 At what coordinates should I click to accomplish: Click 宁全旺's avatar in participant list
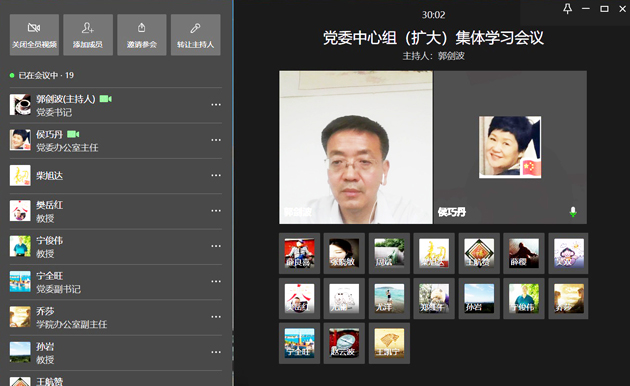point(20,282)
